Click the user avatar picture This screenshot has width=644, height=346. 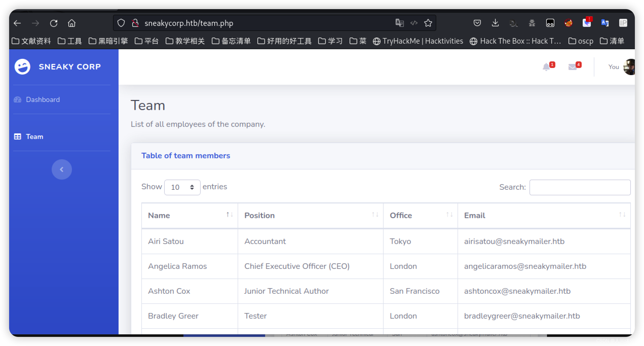coord(629,67)
